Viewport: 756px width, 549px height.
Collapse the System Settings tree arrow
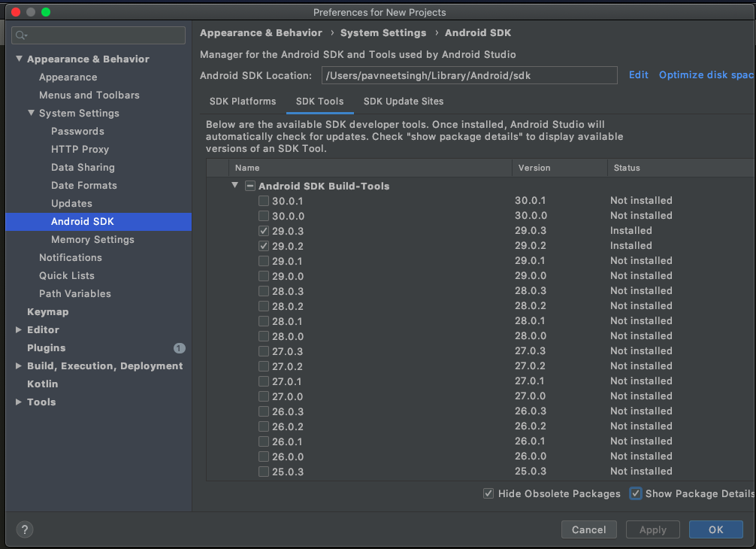pyautogui.click(x=31, y=113)
